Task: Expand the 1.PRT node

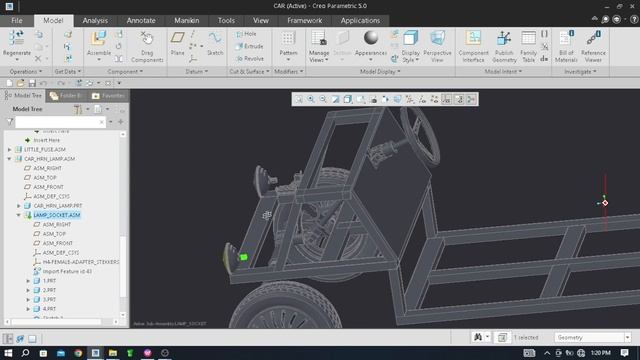Action: coord(28,281)
